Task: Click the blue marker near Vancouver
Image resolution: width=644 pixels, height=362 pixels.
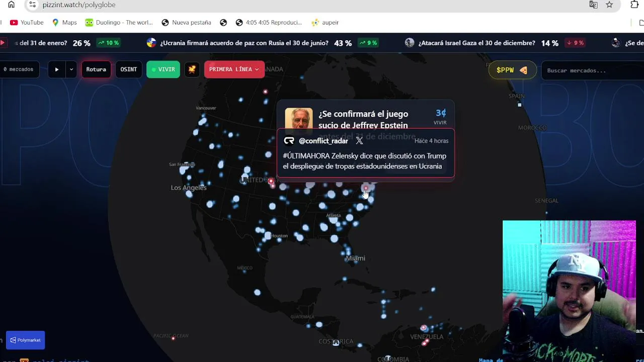Action: pyautogui.click(x=202, y=121)
